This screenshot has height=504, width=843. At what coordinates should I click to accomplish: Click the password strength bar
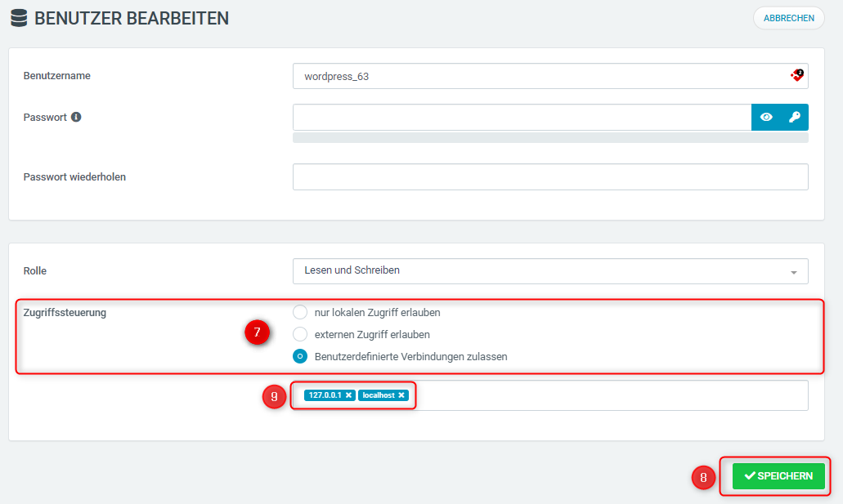pos(550,138)
